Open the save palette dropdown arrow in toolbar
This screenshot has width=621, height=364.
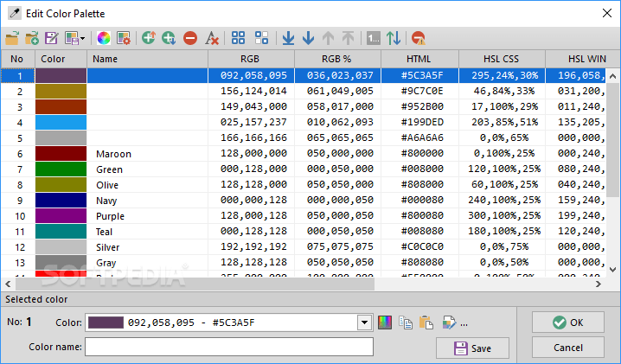tap(82, 38)
